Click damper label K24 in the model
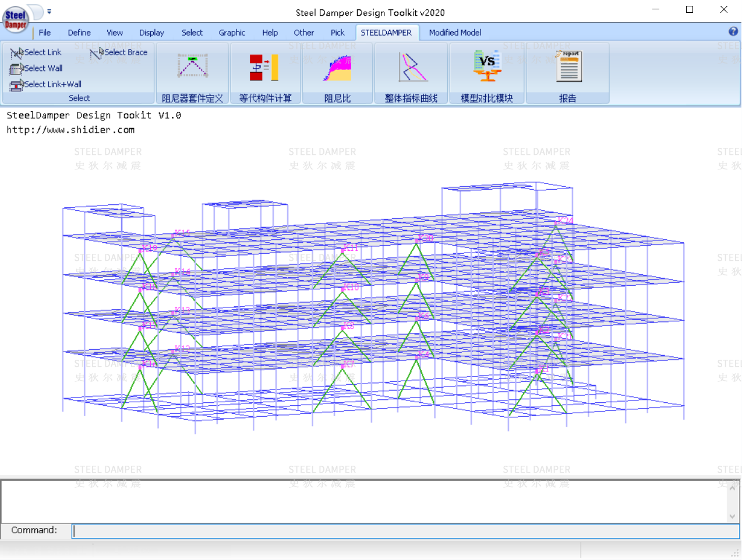The width and height of the screenshot is (742, 560). click(x=564, y=220)
